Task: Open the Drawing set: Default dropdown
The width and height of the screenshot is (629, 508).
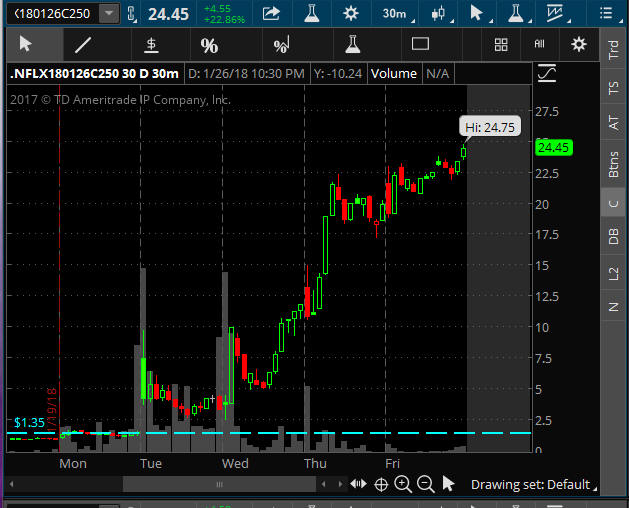Action: tap(534, 485)
